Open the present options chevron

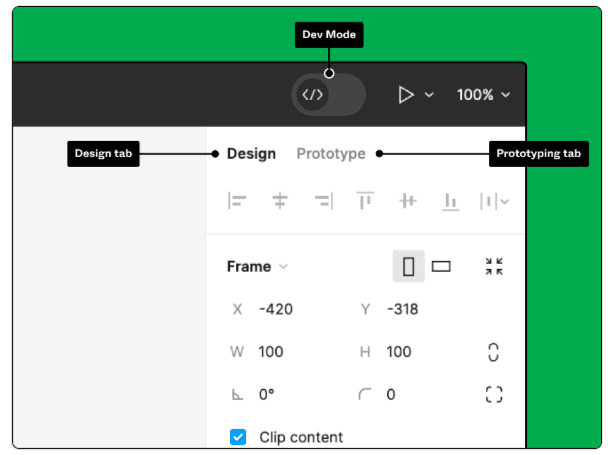429,95
